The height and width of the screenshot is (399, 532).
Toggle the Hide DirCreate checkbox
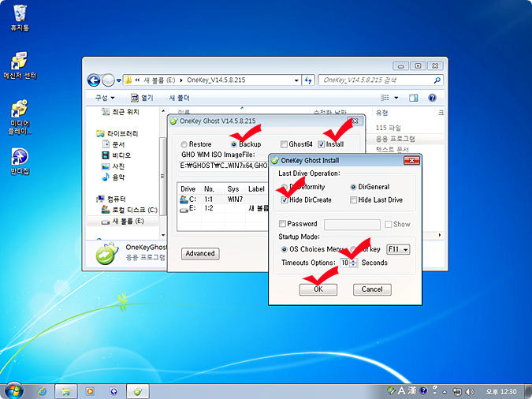coord(285,200)
